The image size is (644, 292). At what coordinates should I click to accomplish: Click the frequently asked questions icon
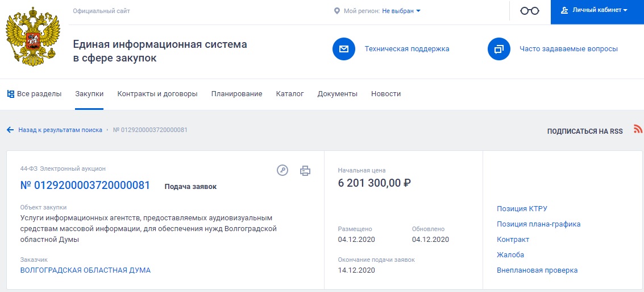(x=498, y=49)
